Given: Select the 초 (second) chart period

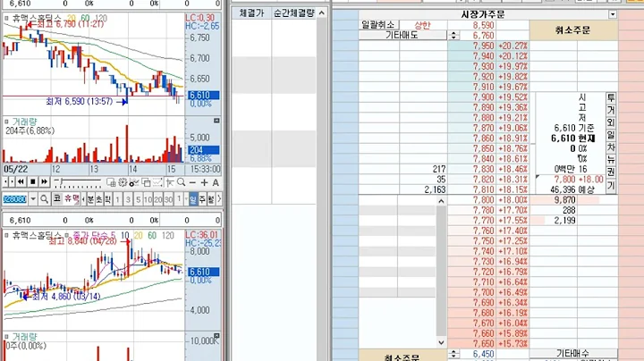Looking at the screenshot, I should click(99, 199).
